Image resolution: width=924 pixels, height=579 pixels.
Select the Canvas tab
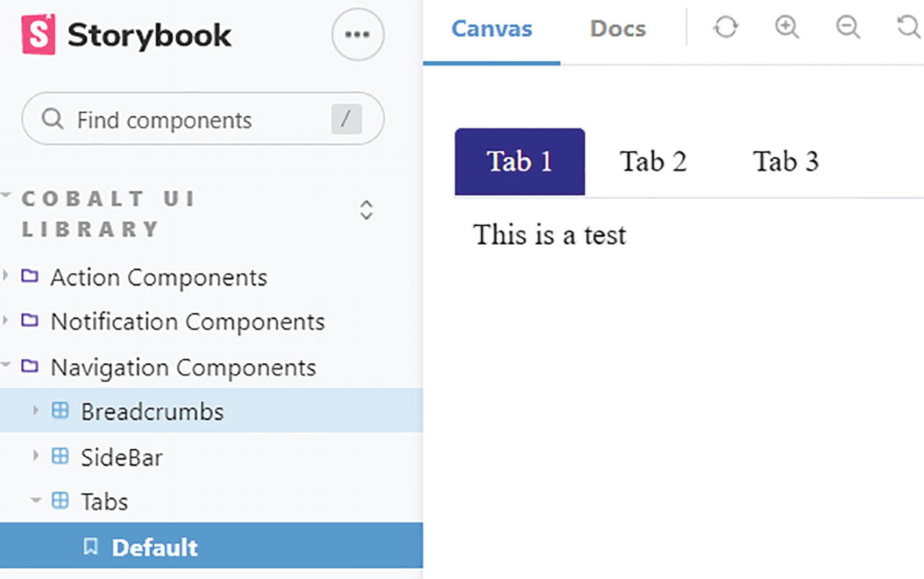tap(491, 30)
